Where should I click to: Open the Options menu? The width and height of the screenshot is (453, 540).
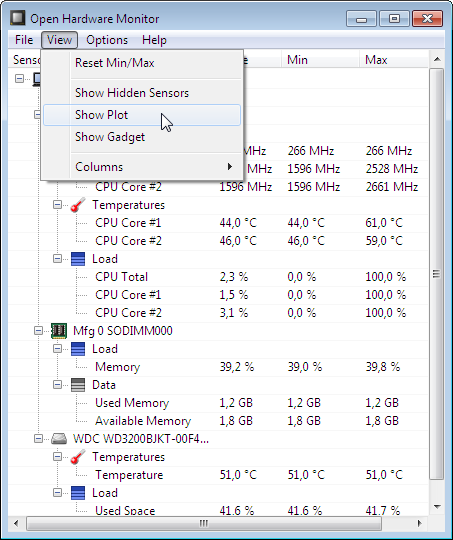point(107,40)
